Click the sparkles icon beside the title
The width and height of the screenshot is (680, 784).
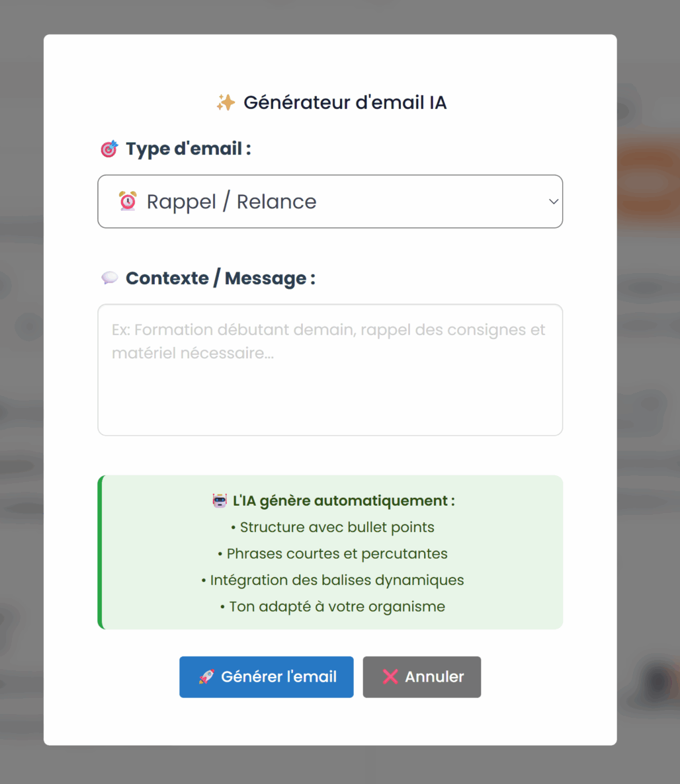pos(226,102)
